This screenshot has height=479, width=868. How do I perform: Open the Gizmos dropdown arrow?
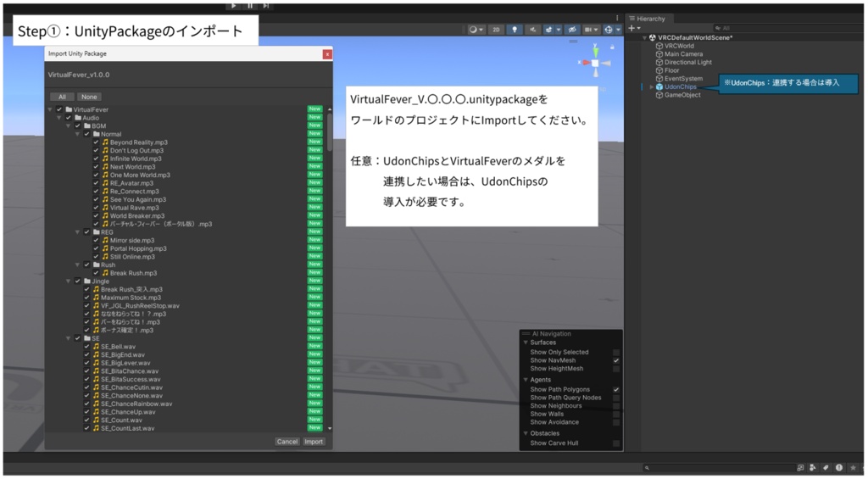point(618,30)
